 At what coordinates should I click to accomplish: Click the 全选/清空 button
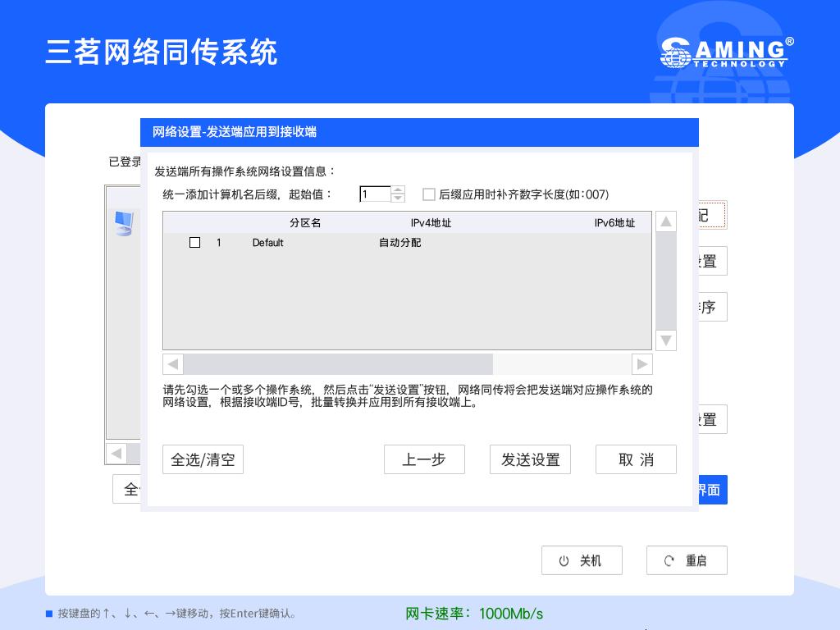(203, 459)
